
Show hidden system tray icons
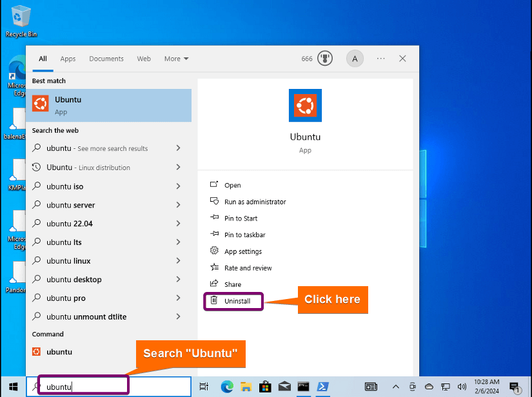click(x=395, y=387)
